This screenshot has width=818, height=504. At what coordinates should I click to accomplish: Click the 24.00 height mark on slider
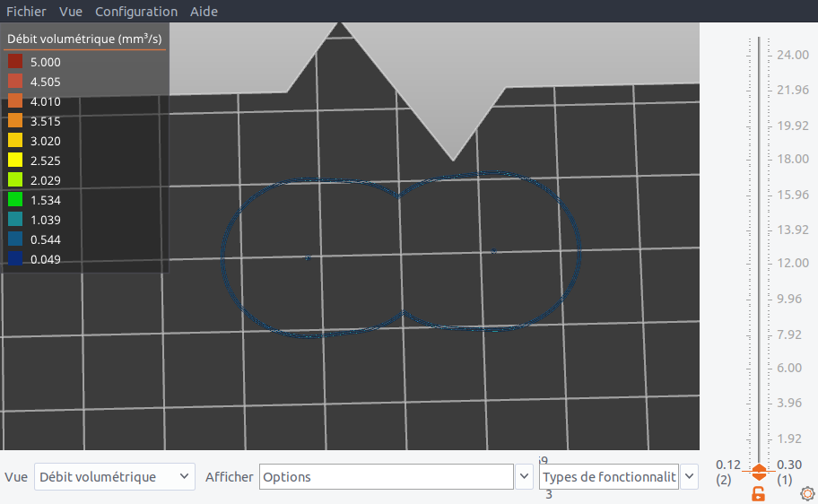coord(793,55)
